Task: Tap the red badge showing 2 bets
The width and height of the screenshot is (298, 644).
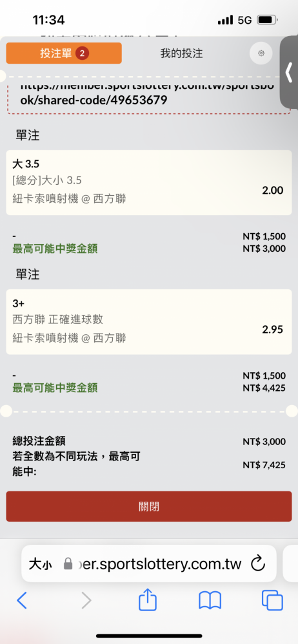Action: 83,53
